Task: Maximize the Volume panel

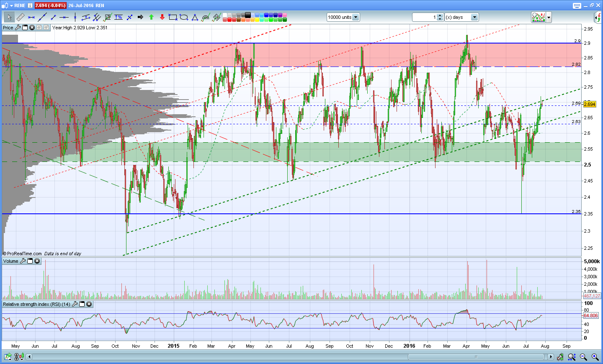Action: pyautogui.click(x=30, y=261)
